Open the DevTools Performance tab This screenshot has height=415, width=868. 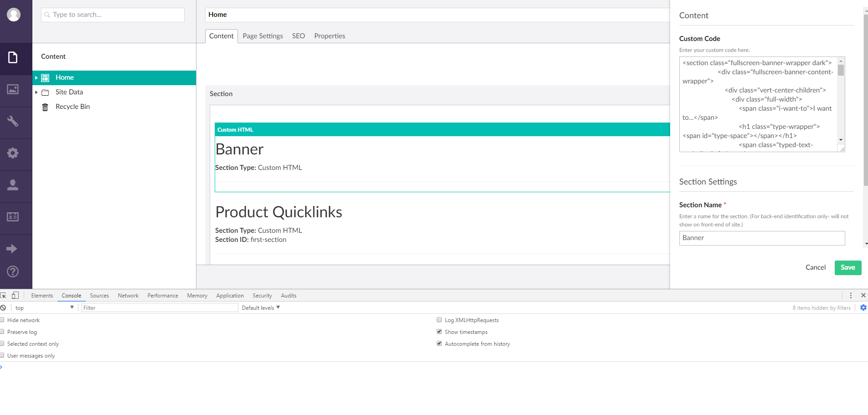coord(163,296)
